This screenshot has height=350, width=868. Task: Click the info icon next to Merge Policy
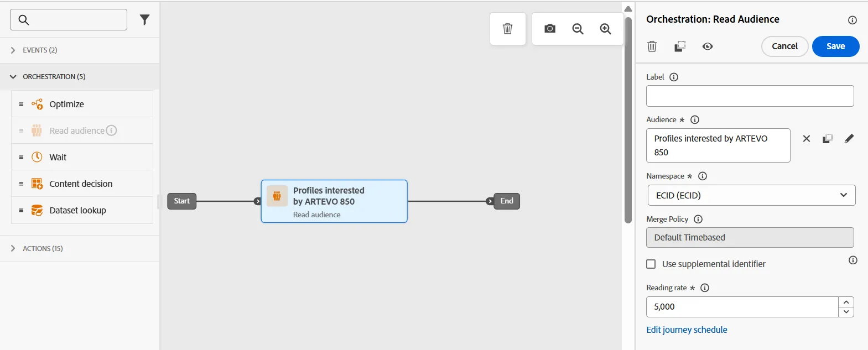coord(698,219)
